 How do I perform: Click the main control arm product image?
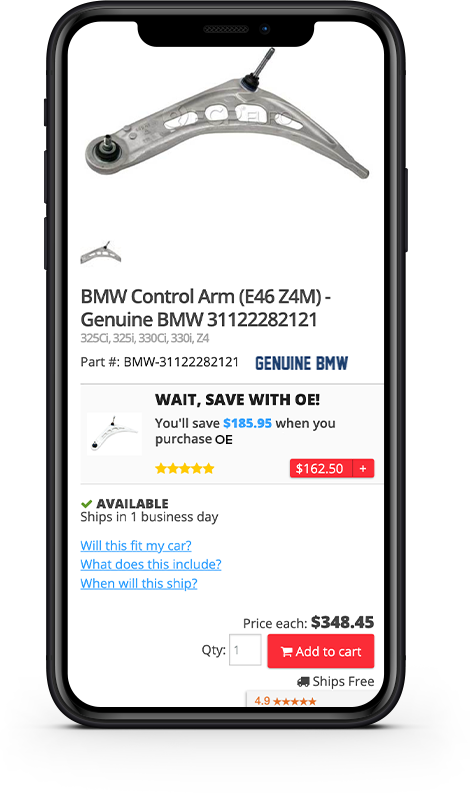[227, 116]
